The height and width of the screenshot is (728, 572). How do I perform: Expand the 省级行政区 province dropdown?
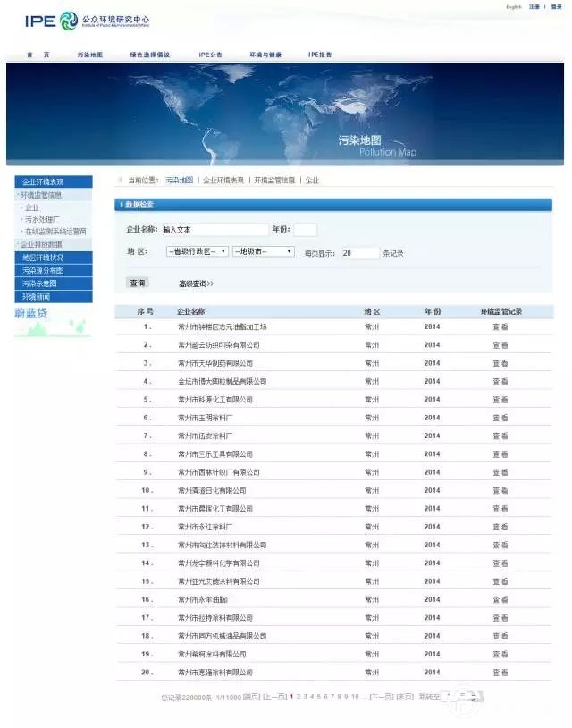coord(197,252)
